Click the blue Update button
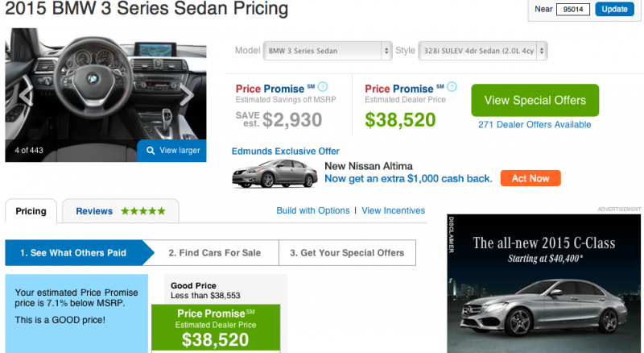Viewport: 644px width, 353px height. pos(614,9)
